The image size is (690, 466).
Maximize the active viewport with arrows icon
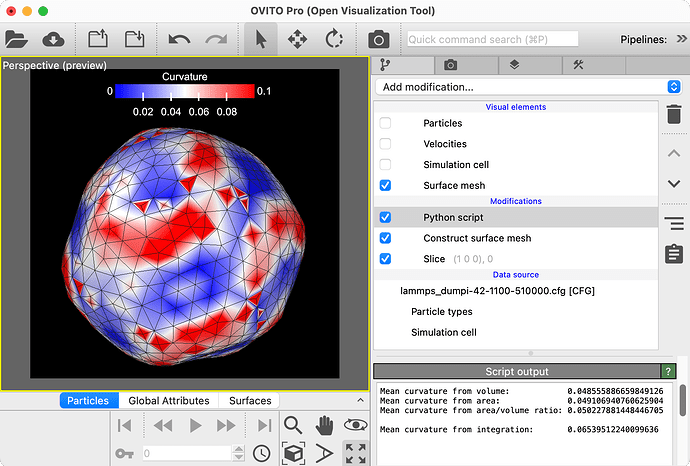point(356,453)
